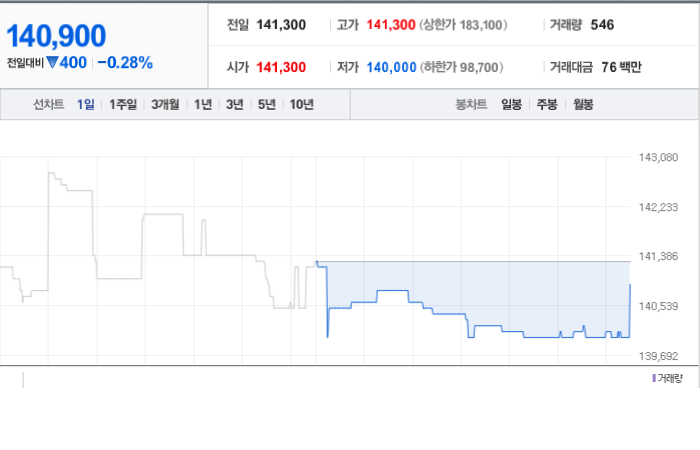Click the 상한가 183,100 text
Screen dimensions: 700x450
tap(463, 25)
